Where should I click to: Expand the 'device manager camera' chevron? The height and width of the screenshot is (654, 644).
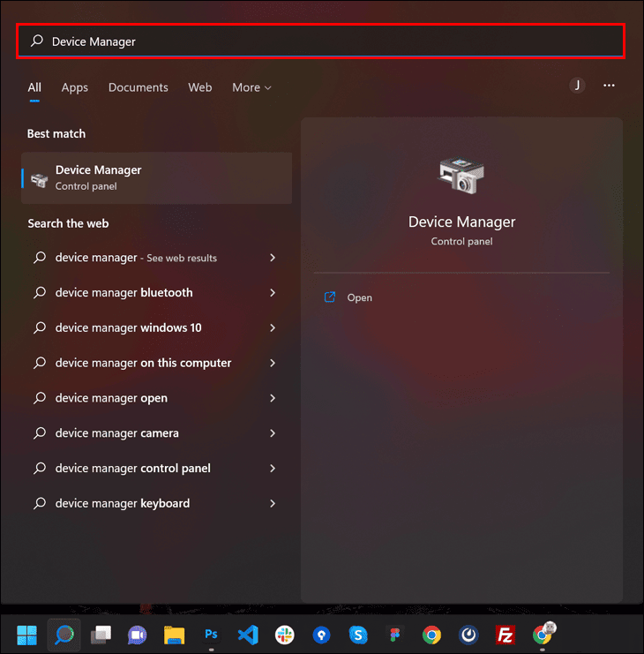tap(273, 433)
